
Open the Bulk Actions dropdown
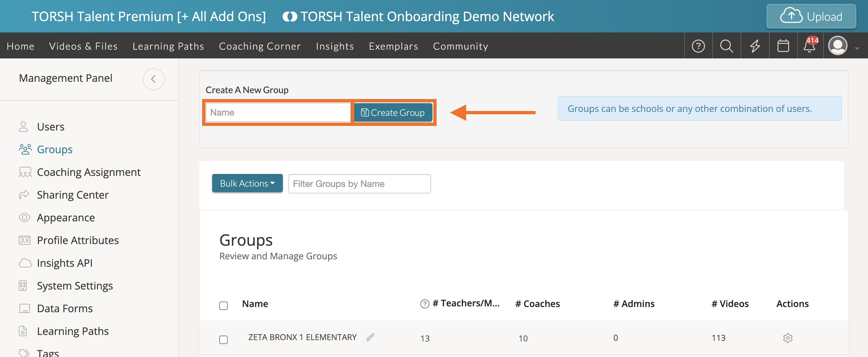click(247, 183)
